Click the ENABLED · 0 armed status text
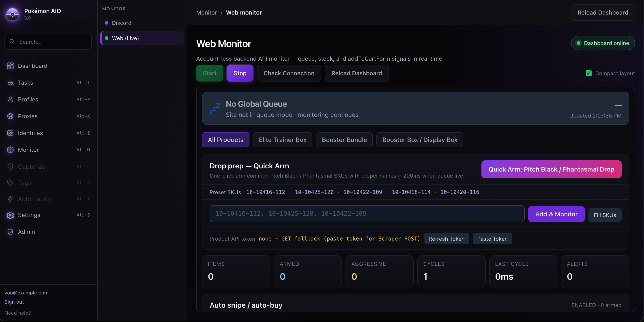Screen dimensions: 644x322 click(x=596, y=305)
